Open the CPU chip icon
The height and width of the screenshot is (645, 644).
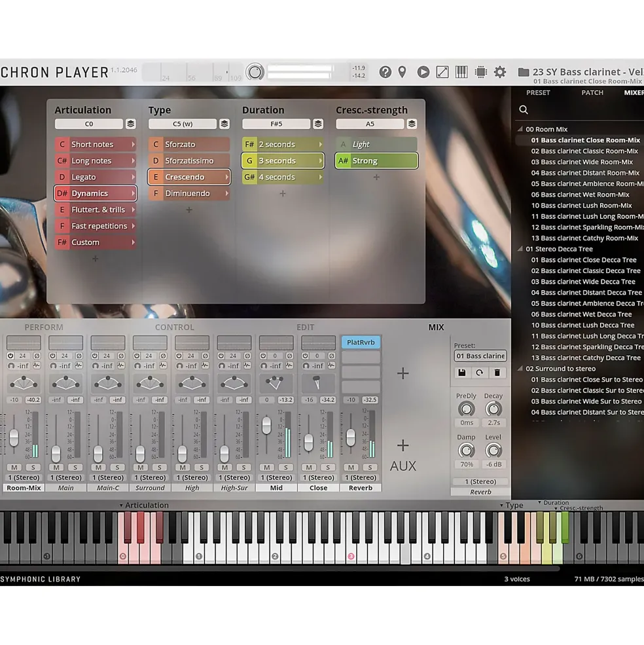point(480,73)
